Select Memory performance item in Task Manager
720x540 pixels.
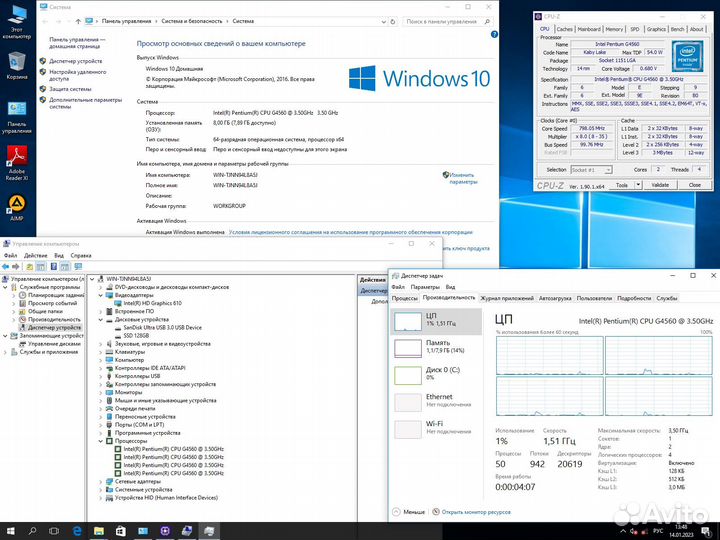coord(436,348)
